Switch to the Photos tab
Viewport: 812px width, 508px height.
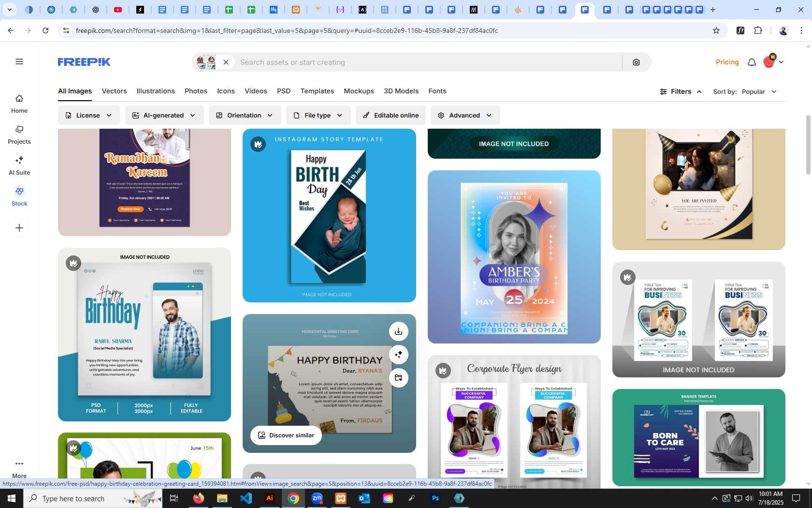click(196, 91)
